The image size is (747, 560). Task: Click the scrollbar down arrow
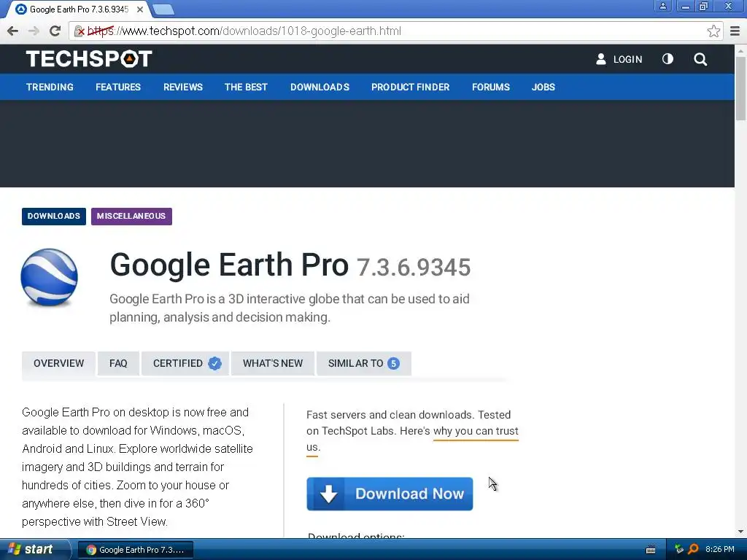(x=741, y=532)
